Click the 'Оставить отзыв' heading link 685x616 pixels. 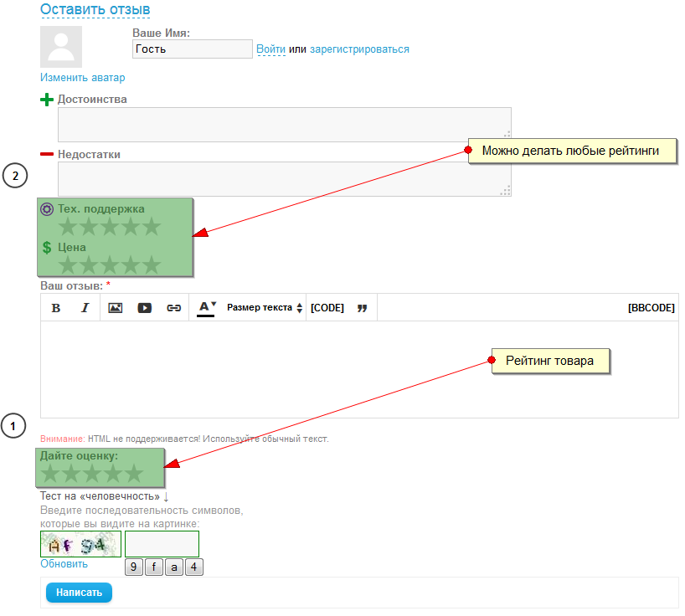pyautogui.click(x=95, y=9)
